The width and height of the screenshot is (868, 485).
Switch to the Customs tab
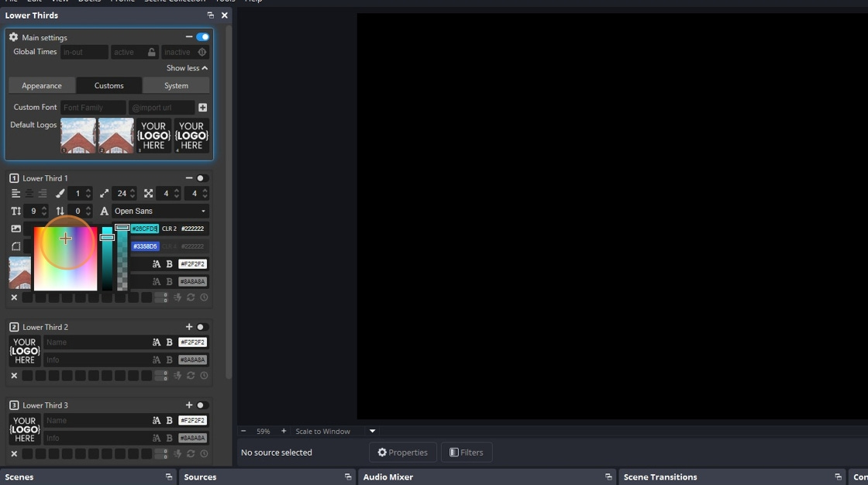[x=109, y=86]
